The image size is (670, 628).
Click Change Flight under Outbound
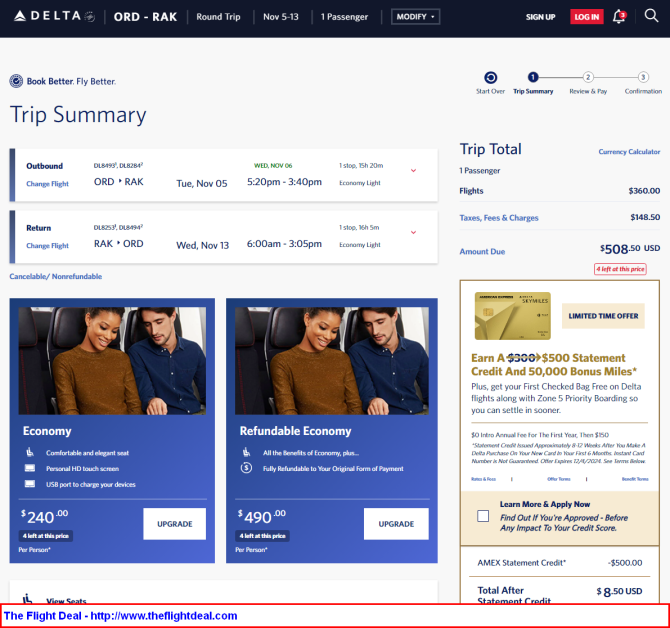click(47, 184)
